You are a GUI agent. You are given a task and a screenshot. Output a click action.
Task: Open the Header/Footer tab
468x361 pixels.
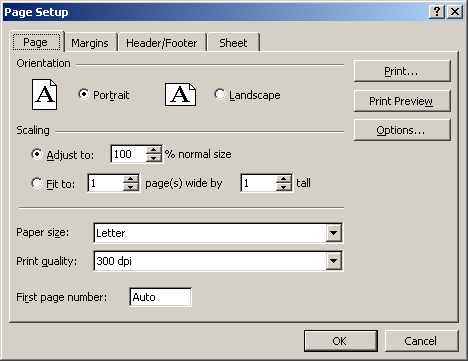tap(162, 43)
